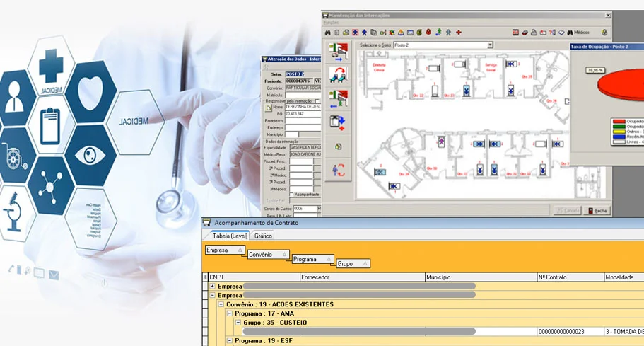Sort by the Empresa grouping box
This screenshot has height=346, width=644.
click(225, 250)
